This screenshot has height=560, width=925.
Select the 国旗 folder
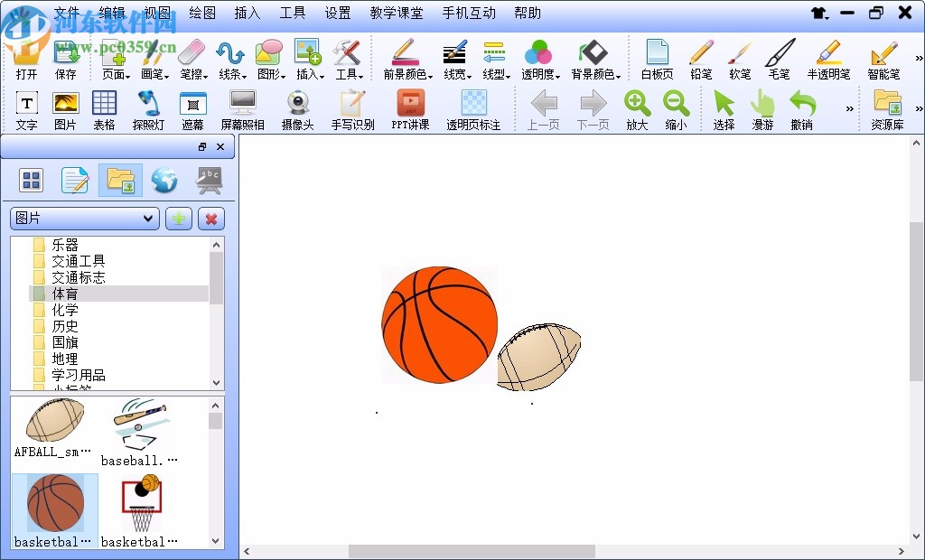(64, 342)
